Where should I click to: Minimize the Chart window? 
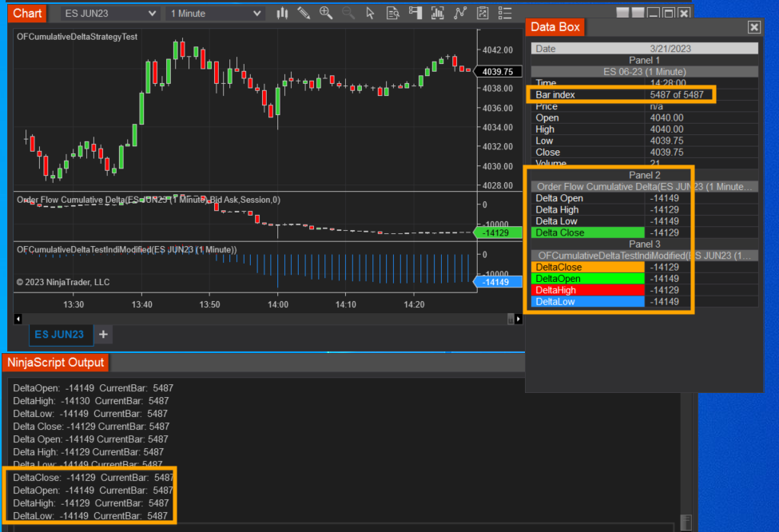click(654, 14)
